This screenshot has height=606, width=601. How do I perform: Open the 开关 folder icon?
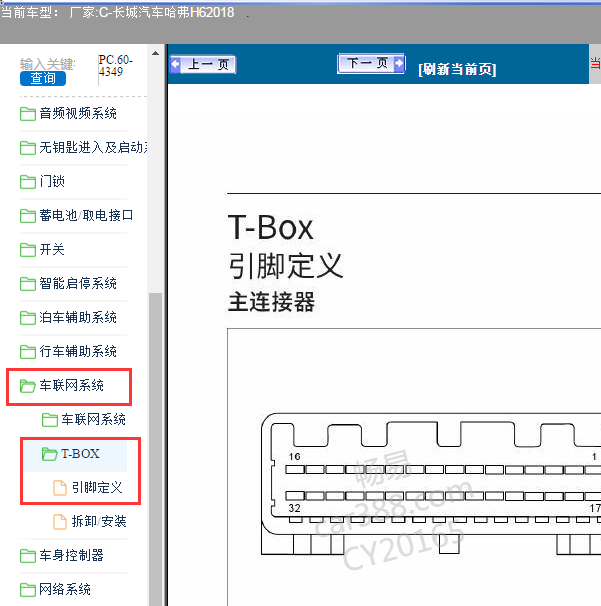point(28,250)
